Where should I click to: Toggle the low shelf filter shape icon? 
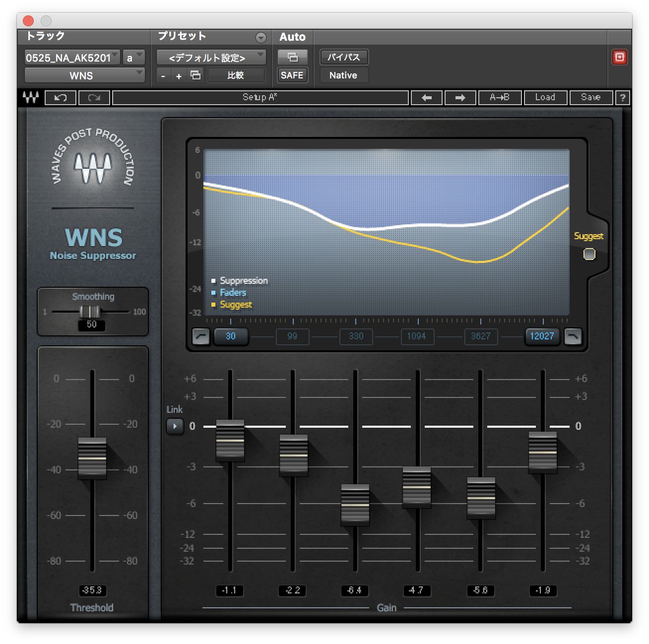tap(200, 336)
